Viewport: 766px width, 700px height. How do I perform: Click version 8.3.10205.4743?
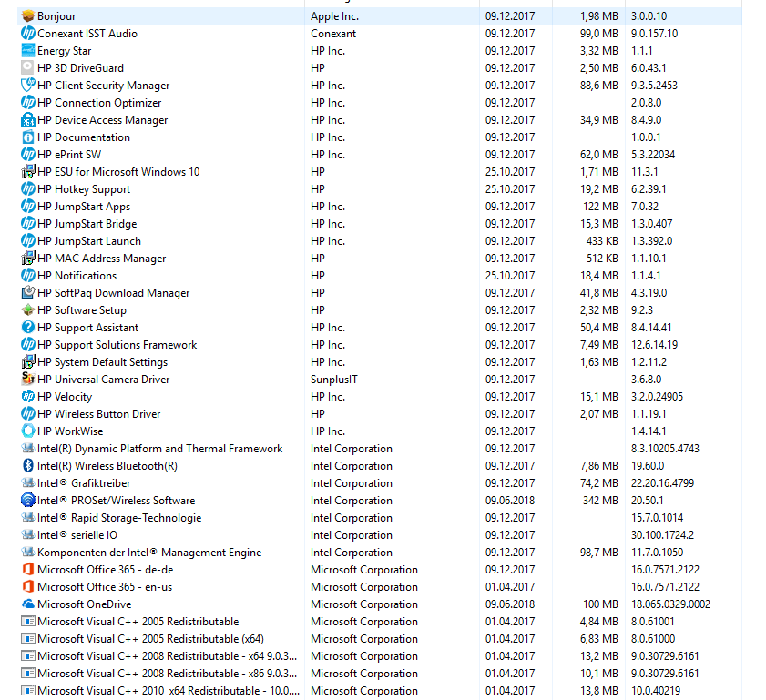point(665,448)
